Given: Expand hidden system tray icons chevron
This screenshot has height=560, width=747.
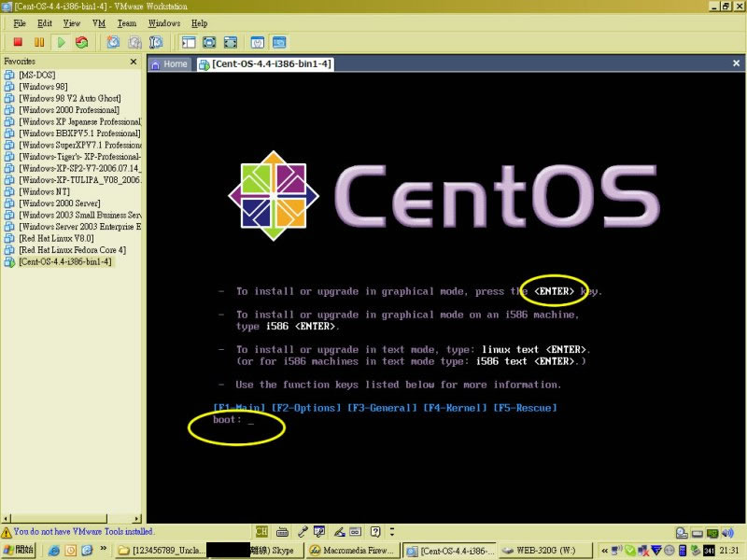Looking at the screenshot, I should click(604, 551).
